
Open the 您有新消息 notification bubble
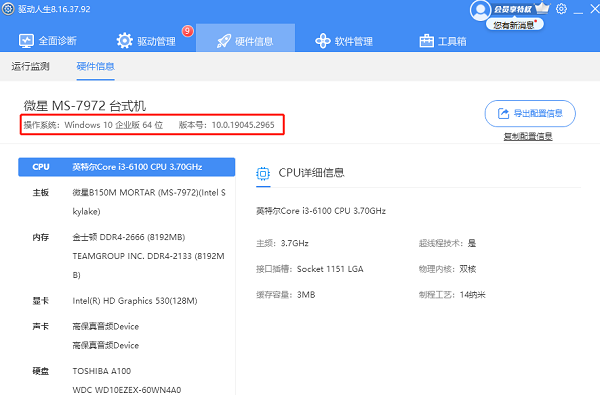(x=515, y=25)
